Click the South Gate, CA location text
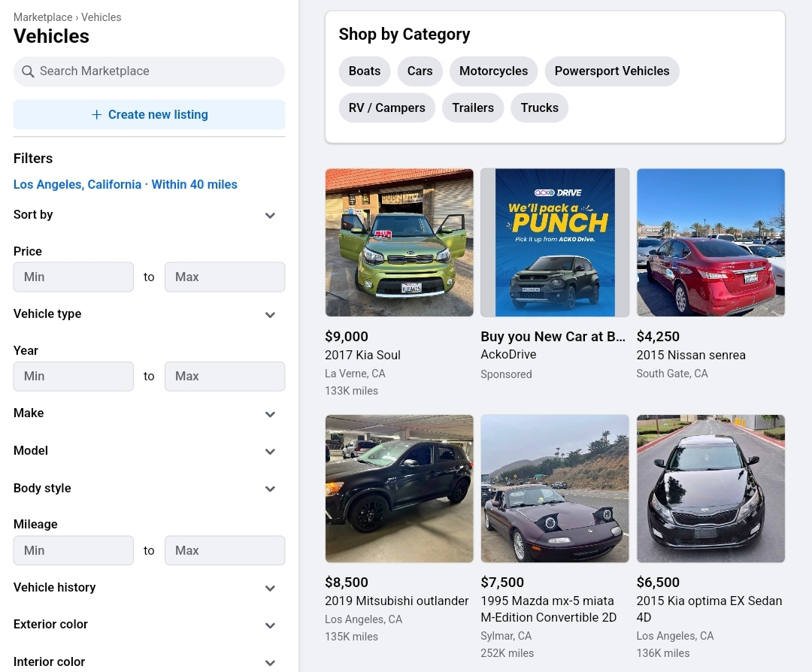Screen dimensions: 812x672 tap(672, 374)
